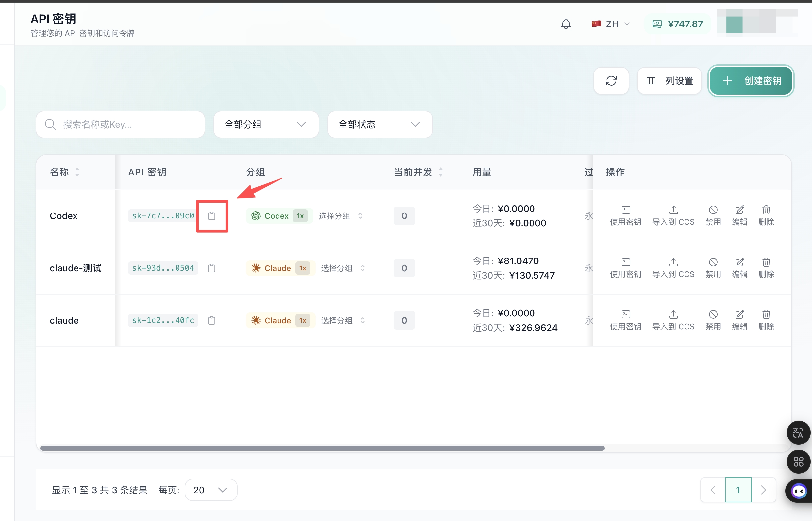Image resolution: width=812 pixels, height=521 pixels.
Task: Delete the Codex key
Action: click(x=766, y=216)
